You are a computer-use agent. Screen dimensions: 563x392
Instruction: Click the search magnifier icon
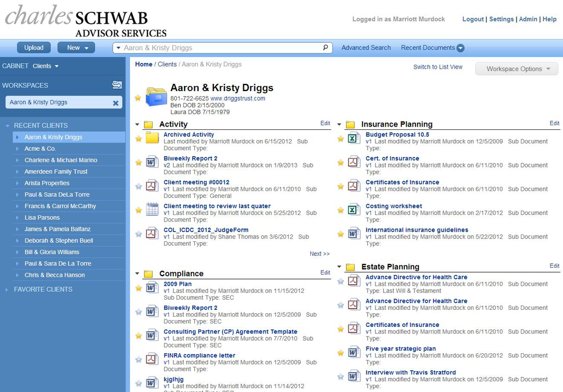pyautogui.click(x=325, y=48)
